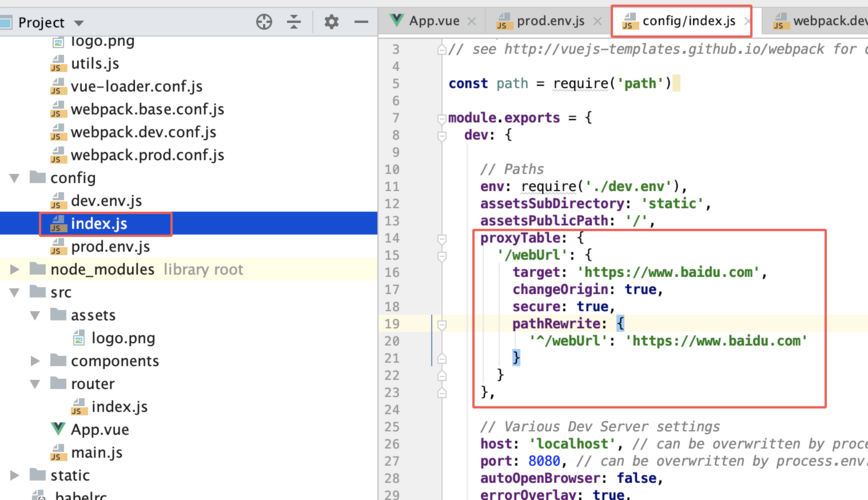The width and height of the screenshot is (868, 500).
Task: Click port value 8080
Action: 544,461
